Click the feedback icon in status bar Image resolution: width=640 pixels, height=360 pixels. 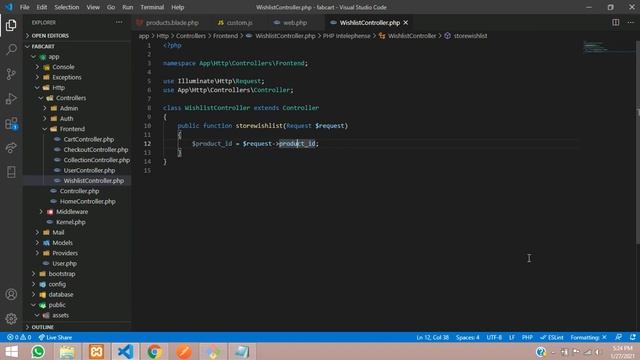pos(618,337)
